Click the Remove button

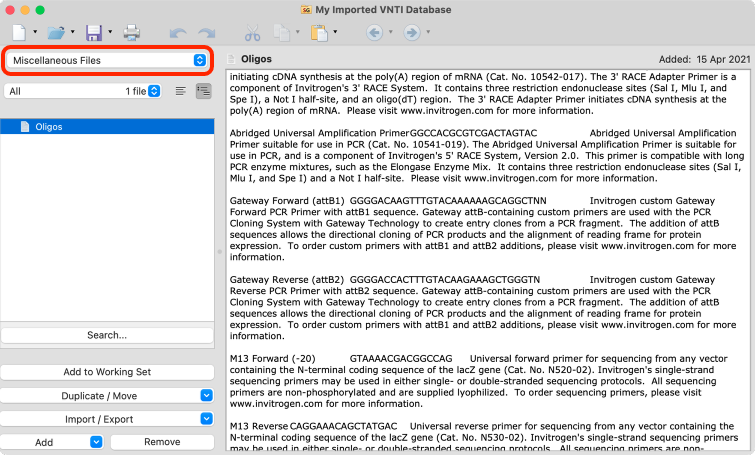click(x=162, y=442)
